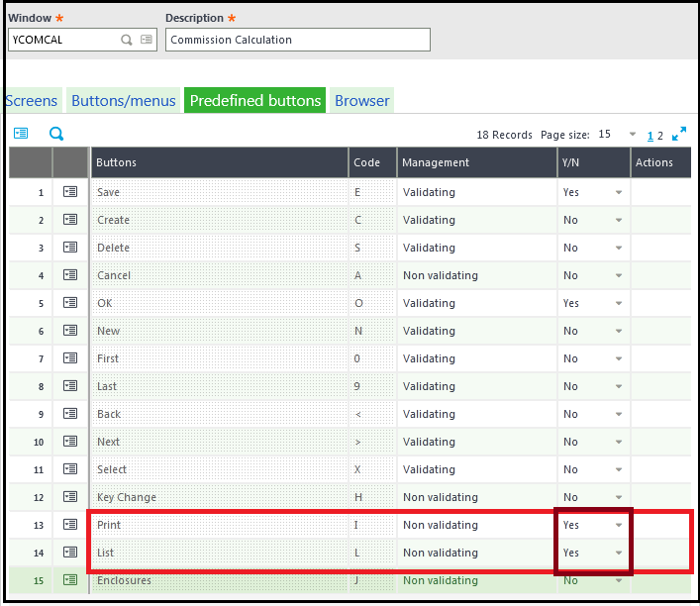Open Y/N dropdown for Save row
Image resolution: width=700 pixels, height=606 pixels.
(x=619, y=192)
